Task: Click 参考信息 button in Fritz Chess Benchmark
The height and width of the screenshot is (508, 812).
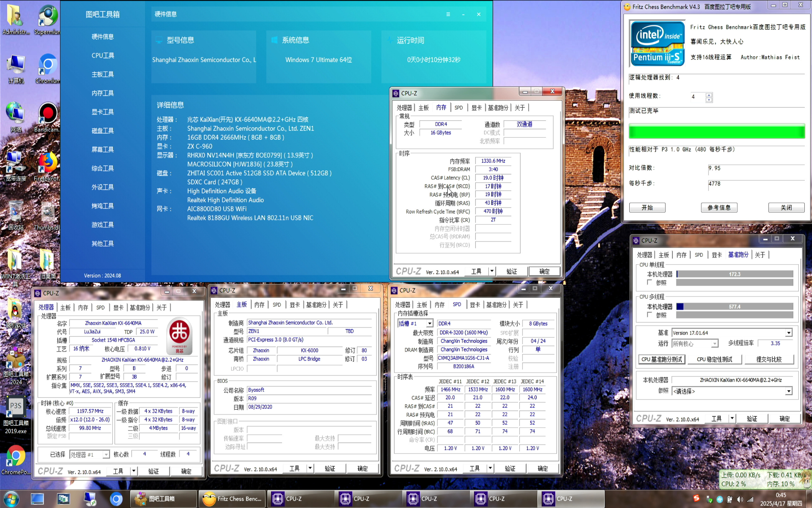Action: pos(719,208)
